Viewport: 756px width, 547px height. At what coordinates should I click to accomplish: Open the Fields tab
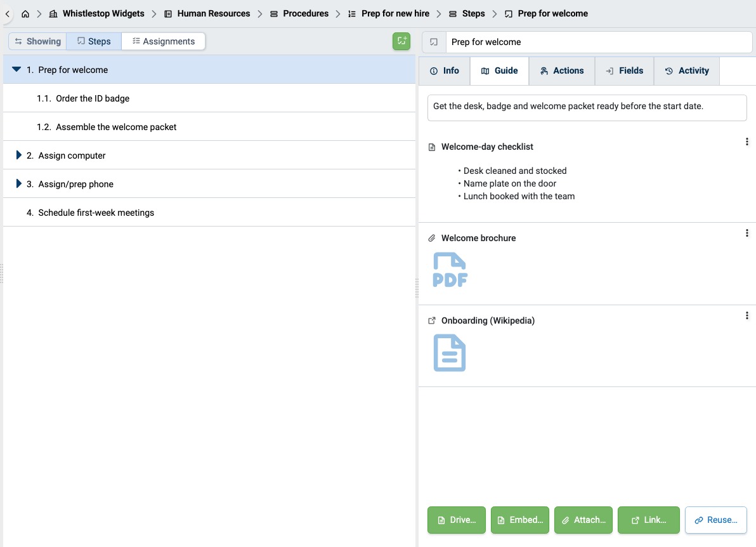[x=624, y=71]
